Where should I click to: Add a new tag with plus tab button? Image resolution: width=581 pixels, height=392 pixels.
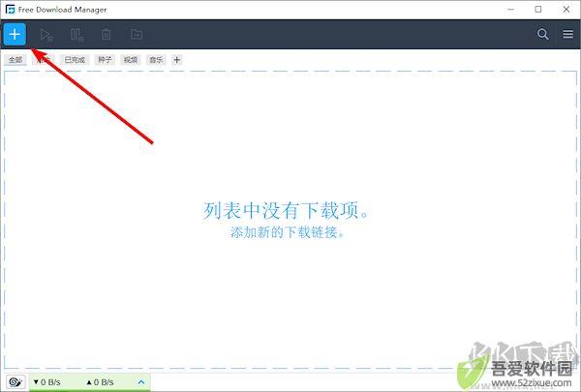(177, 60)
